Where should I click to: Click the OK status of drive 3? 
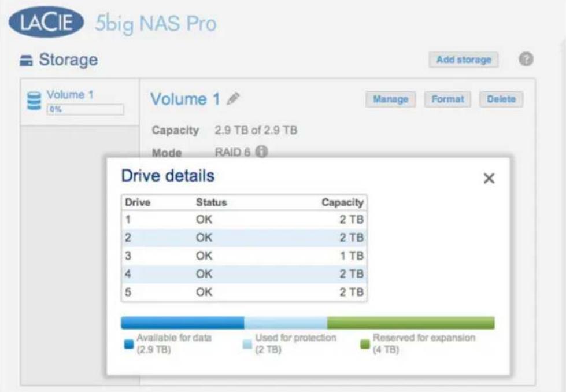click(204, 256)
